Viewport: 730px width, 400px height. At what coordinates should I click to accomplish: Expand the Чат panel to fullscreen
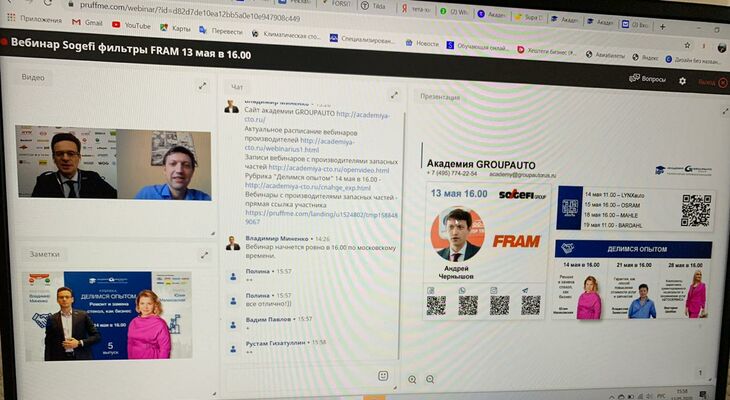(x=394, y=95)
